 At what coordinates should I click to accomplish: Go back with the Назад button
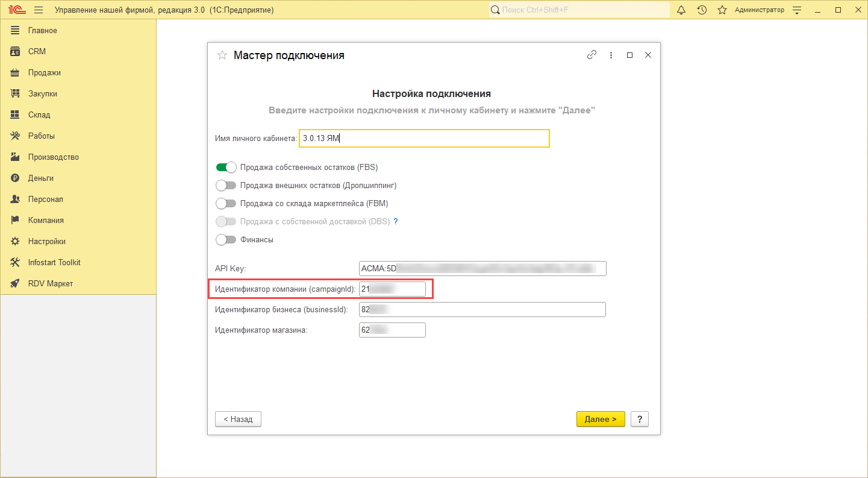tap(238, 419)
